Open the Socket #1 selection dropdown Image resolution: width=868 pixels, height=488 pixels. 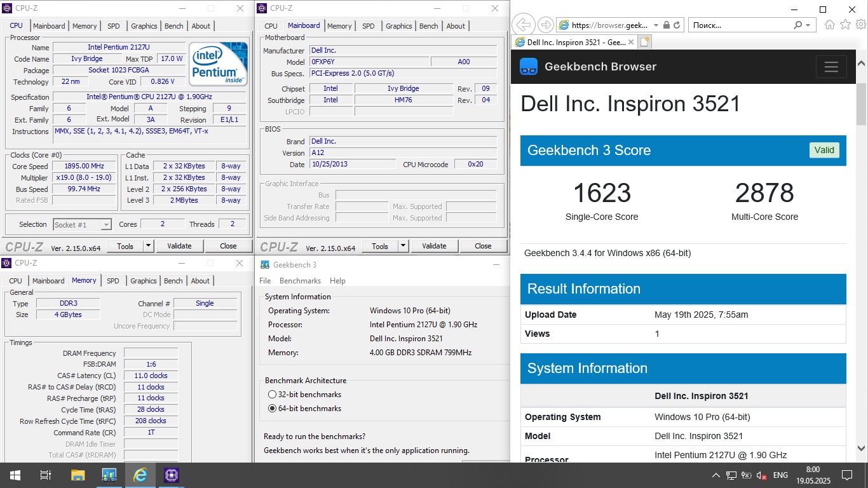coord(106,224)
